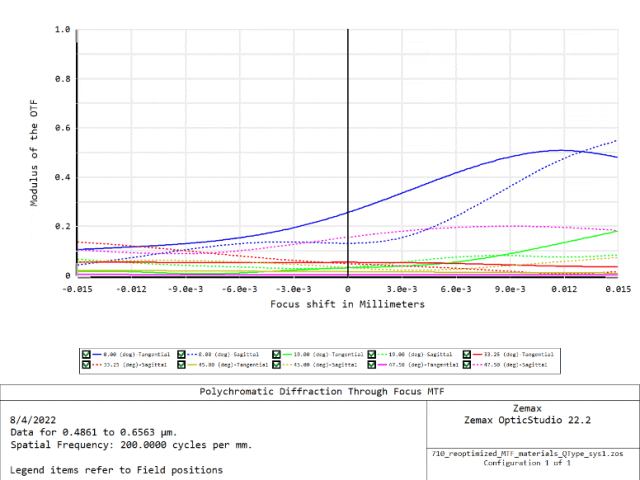The width and height of the screenshot is (640, 480).
Task: Click the 1.0 y-axis tick label
Action: pyautogui.click(x=63, y=29)
